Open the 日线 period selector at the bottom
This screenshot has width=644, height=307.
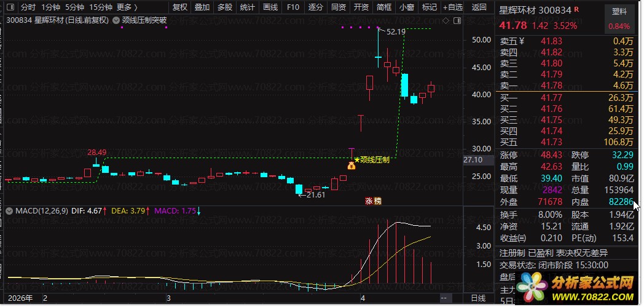coord(477,298)
